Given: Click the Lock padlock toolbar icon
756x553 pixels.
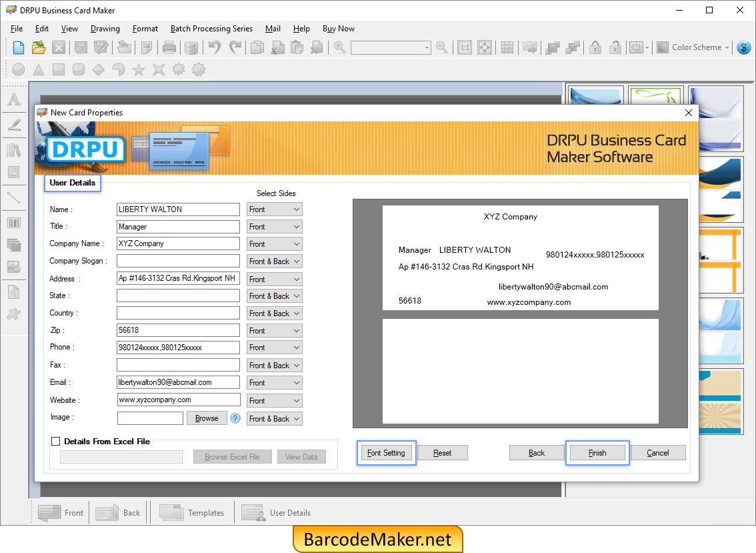Looking at the screenshot, I should pos(595,47).
